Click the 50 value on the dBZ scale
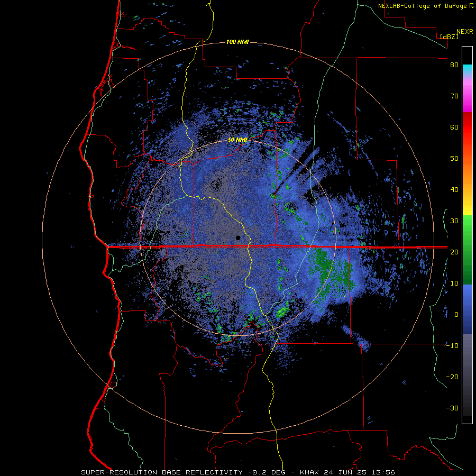Viewport: 476px width, 476px height. pyautogui.click(x=454, y=159)
